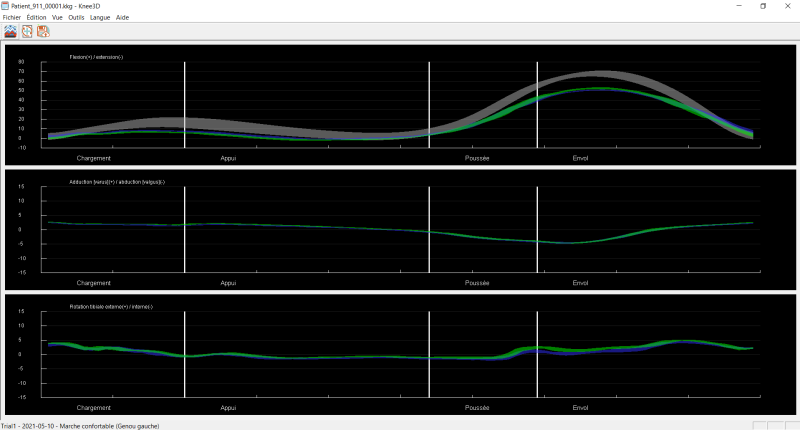Minimize the Knee3D window
This screenshot has width=800, height=430.
pos(739,6)
